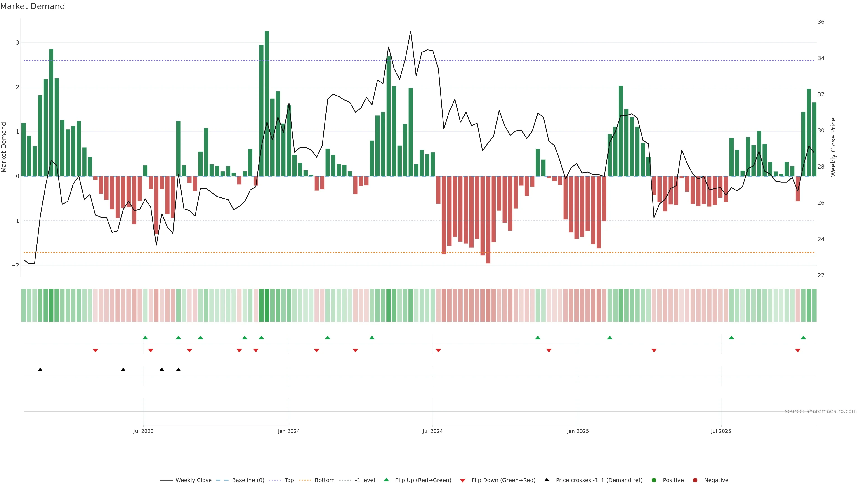Click the red Flip Down triangle legend icon
This screenshot has height=488, width=868.
pyautogui.click(x=463, y=481)
